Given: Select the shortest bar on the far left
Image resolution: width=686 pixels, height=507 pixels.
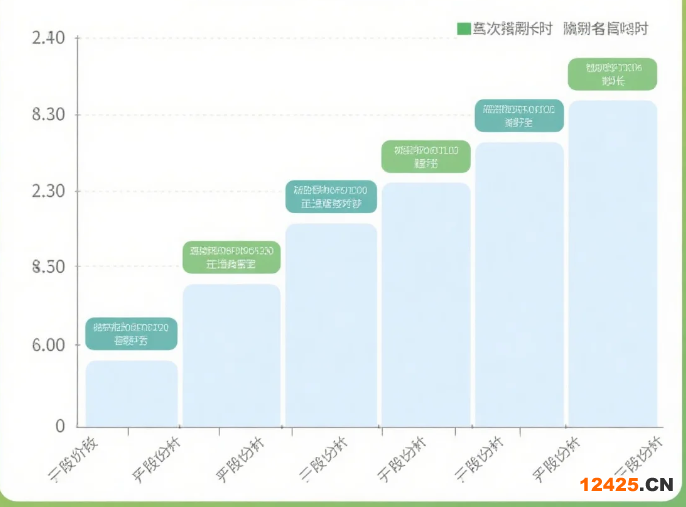Looking at the screenshot, I should (131, 393).
